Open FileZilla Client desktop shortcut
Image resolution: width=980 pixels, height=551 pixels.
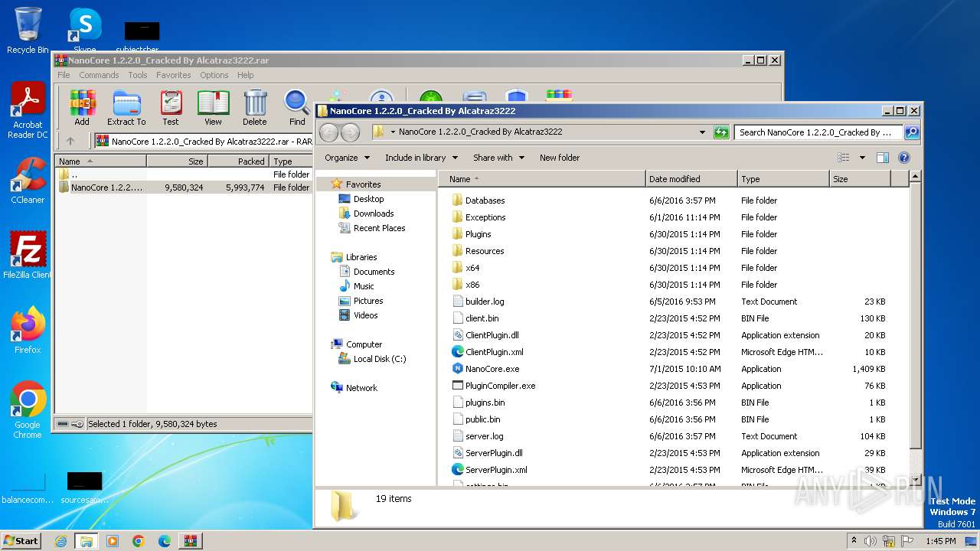[x=28, y=255]
